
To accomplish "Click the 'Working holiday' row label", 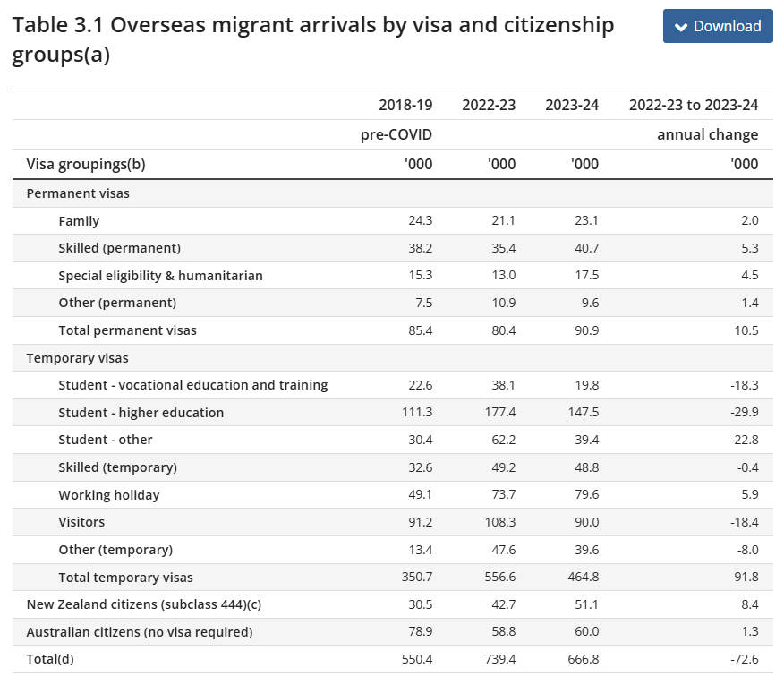I will 109,495.
